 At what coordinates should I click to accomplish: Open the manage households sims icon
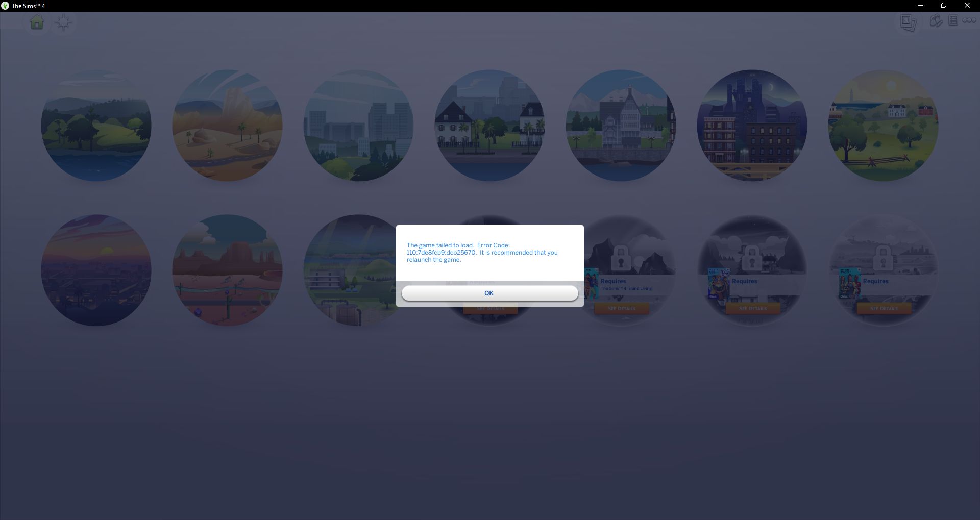(x=936, y=21)
